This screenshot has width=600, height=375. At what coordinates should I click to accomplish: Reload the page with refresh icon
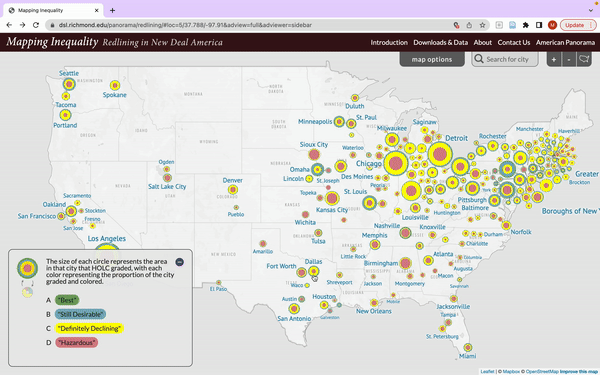point(36,25)
